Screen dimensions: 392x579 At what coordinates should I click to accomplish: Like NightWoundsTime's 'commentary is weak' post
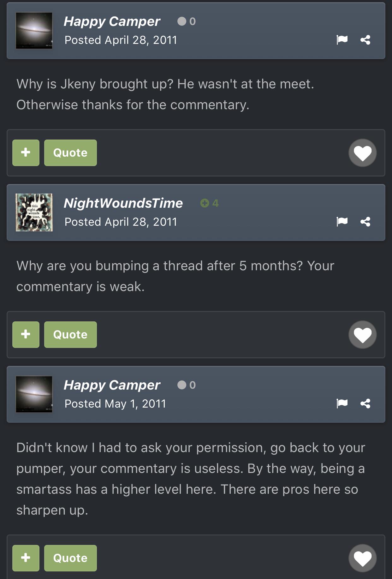click(x=362, y=335)
